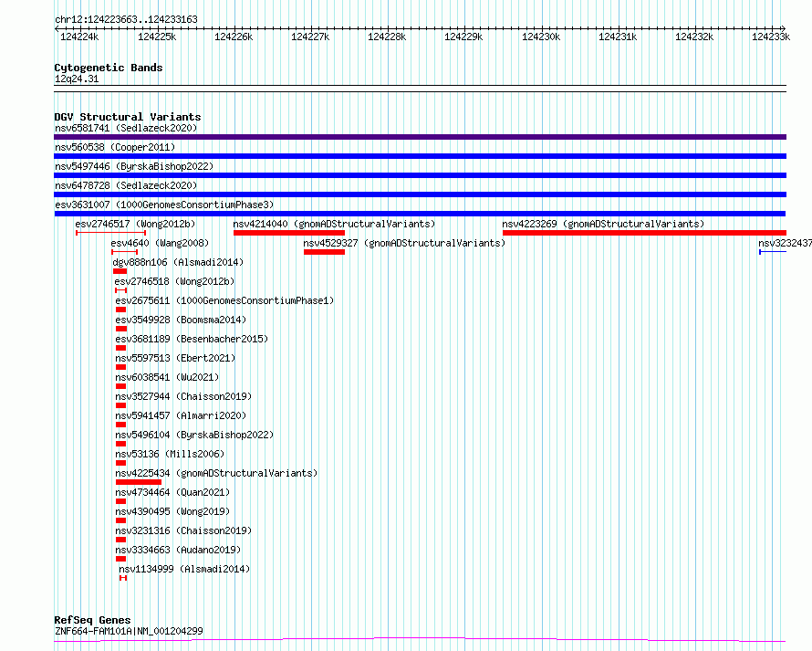Click the red bar under nsv53136

pyautogui.click(x=120, y=463)
